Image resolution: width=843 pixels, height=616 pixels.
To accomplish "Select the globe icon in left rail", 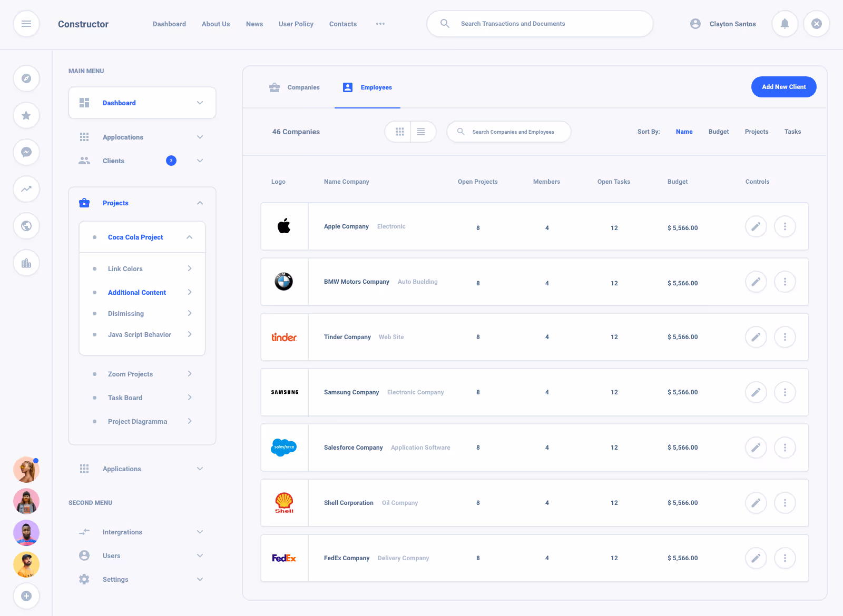I will (26, 226).
